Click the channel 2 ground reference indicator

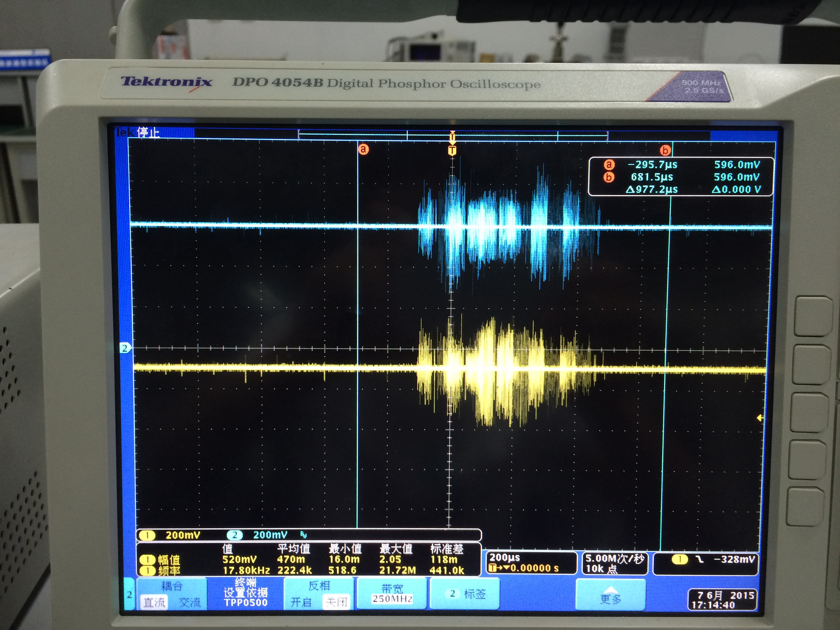[x=125, y=348]
